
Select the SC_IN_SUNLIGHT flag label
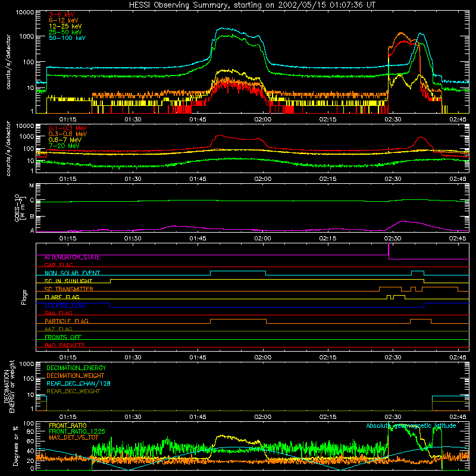pyautogui.click(x=68, y=281)
